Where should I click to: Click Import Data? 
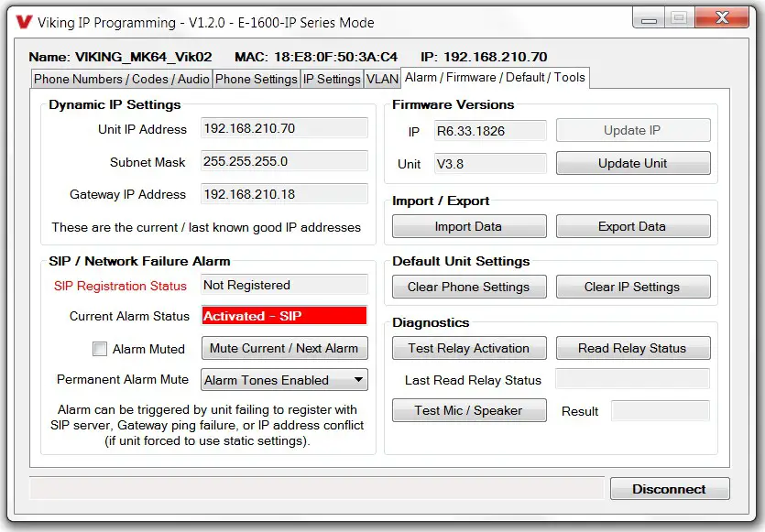(469, 226)
